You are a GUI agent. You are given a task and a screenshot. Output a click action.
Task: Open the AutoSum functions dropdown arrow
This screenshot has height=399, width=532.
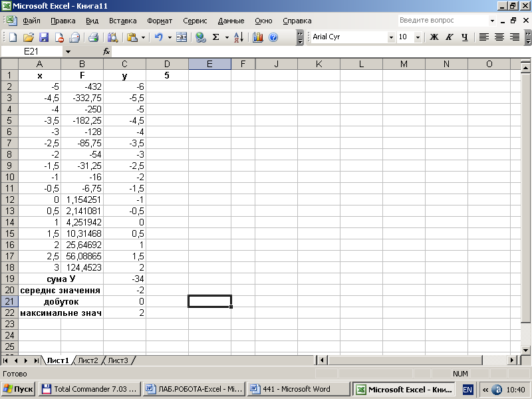pyautogui.click(x=227, y=37)
